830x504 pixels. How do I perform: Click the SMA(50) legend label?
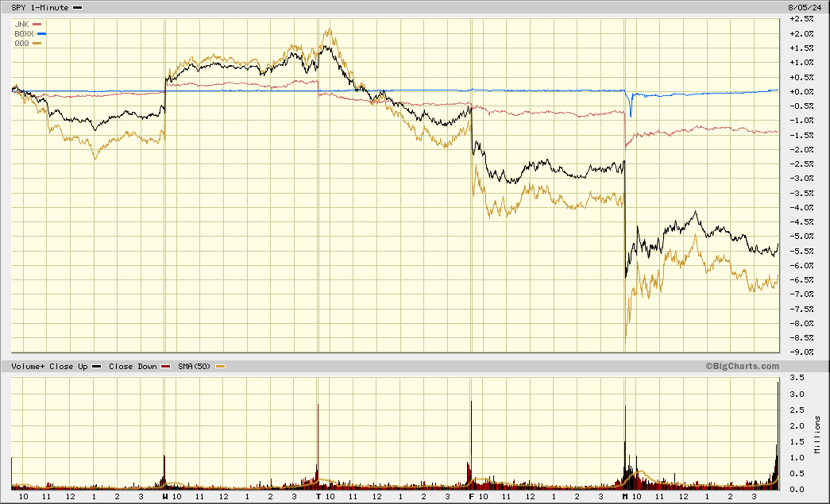(x=195, y=367)
